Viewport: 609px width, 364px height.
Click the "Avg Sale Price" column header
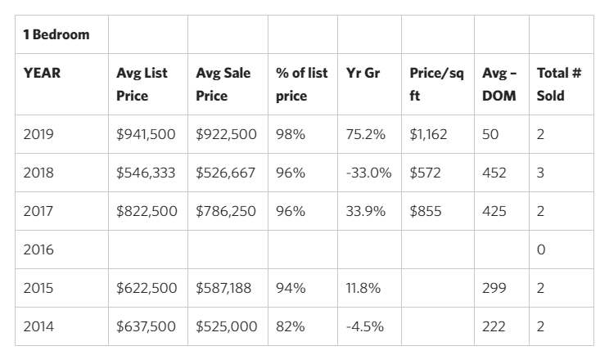[x=222, y=84]
